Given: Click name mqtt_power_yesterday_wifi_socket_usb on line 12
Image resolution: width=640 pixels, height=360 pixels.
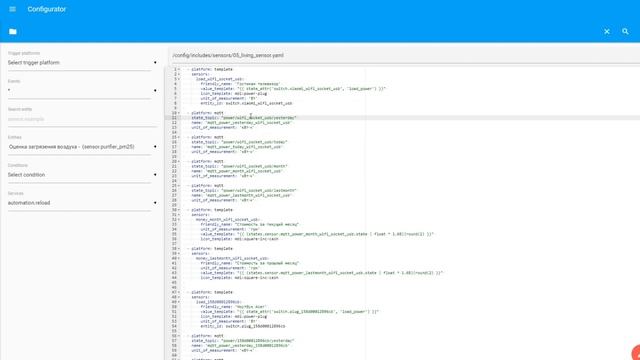Looking at the screenshot, I should coord(241,123).
